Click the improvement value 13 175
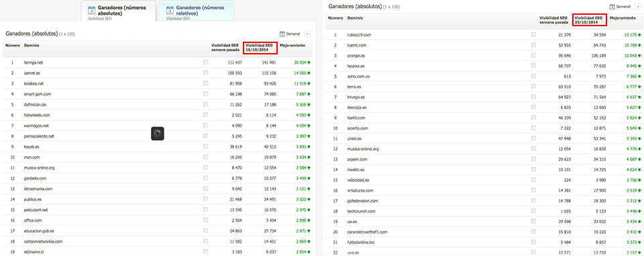The width and height of the screenshot is (644, 256). pos(631,35)
